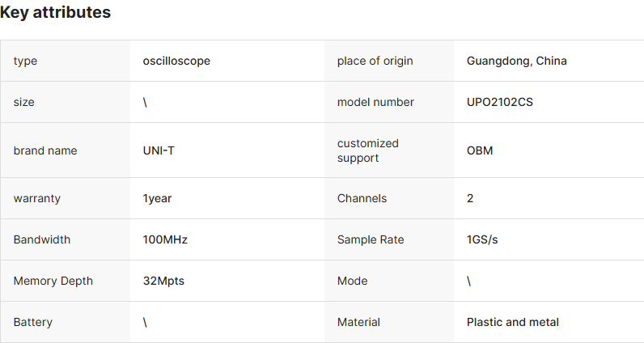Click the Sample Rate label
The width and height of the screenshot is (644, 343).
click(371, 239)
